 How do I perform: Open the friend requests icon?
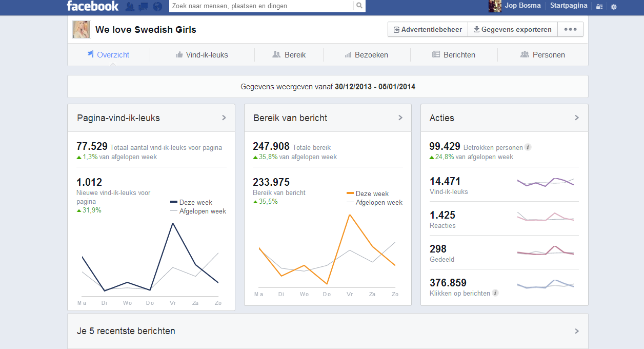[x=130, y=7]
